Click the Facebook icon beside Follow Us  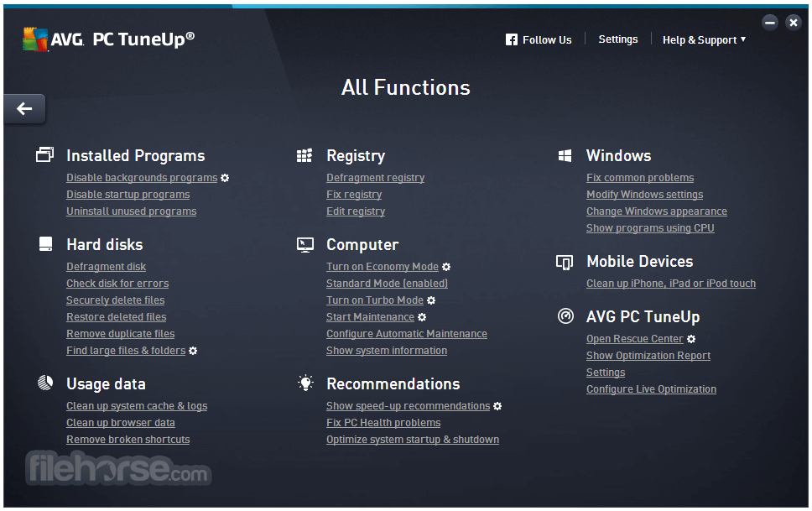click(512, 40)
